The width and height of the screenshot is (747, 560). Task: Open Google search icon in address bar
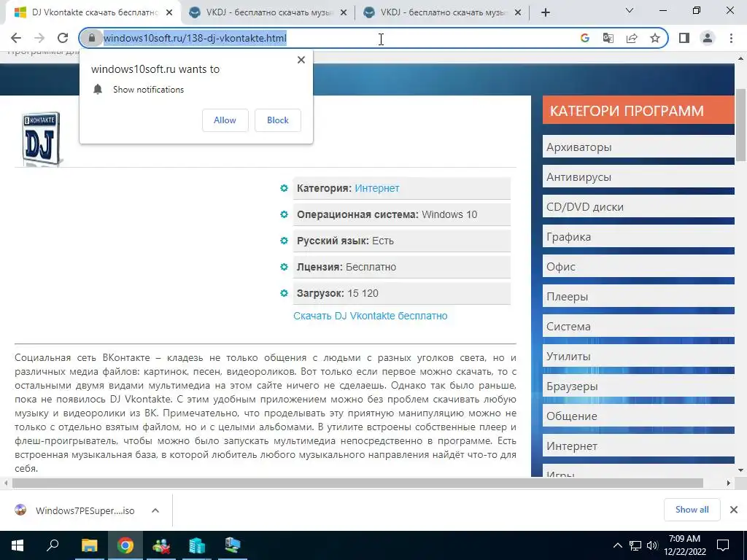point(585,38)
